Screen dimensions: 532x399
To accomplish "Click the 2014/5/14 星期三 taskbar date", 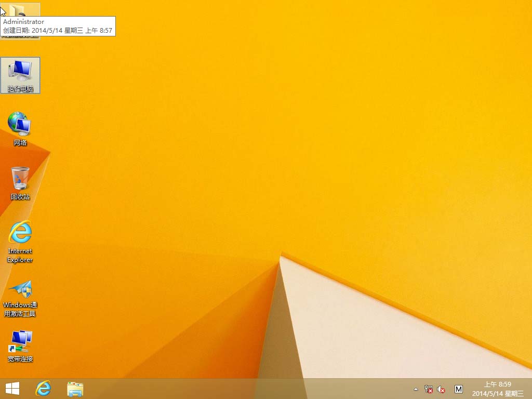I will tap(498, 394).
